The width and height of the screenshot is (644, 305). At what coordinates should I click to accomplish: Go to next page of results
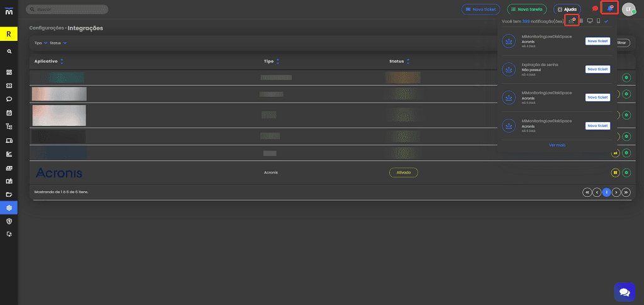pyautogui.click(x=616, y=192)
